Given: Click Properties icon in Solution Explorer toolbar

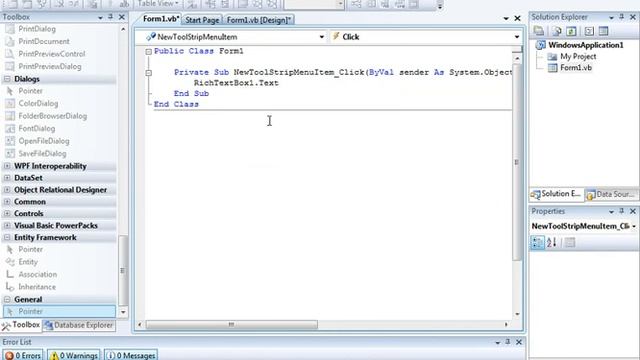Looking at the screenshot, I should tap(539, 31).
